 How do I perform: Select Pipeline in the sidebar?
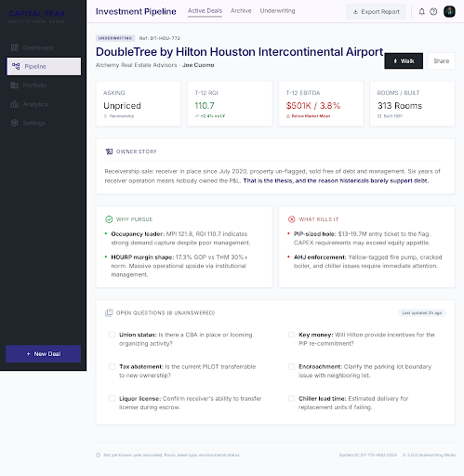point(44,66)
